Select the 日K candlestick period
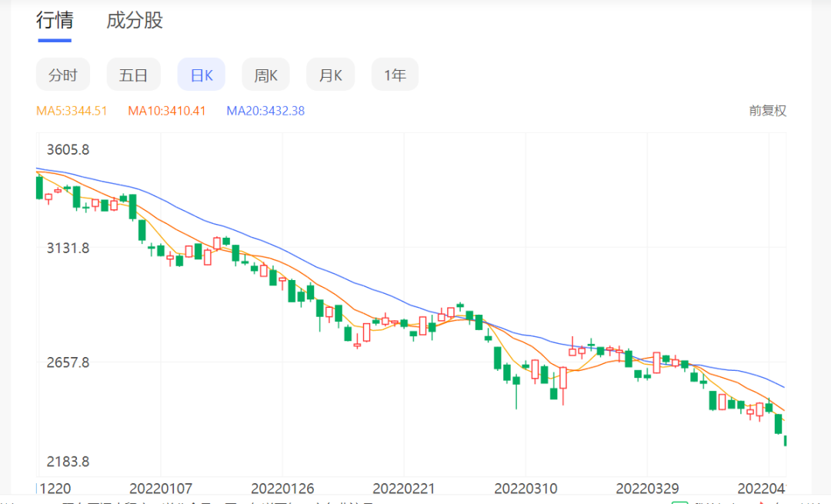 [202, 75]
